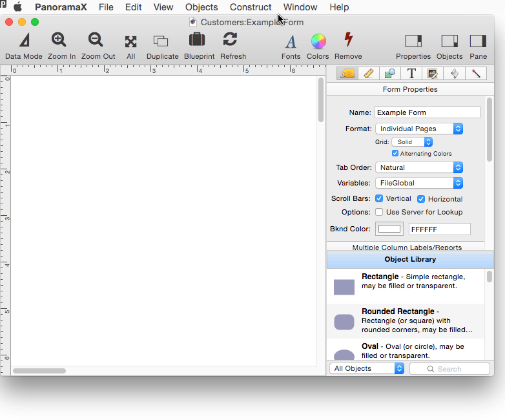Uncheck Horizontal scroll bar checkbox
Screen dimensions: 505x420
421,199
